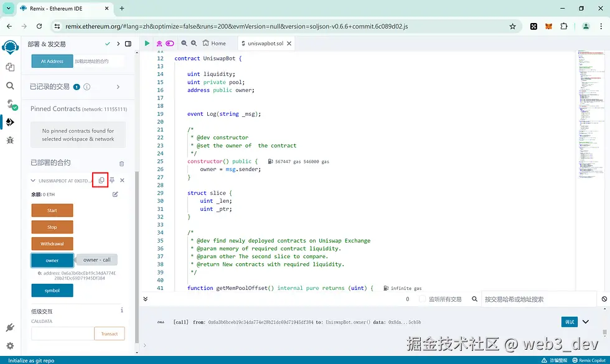
Task: Expand the call log details chevron
Action: pos(586,322)
